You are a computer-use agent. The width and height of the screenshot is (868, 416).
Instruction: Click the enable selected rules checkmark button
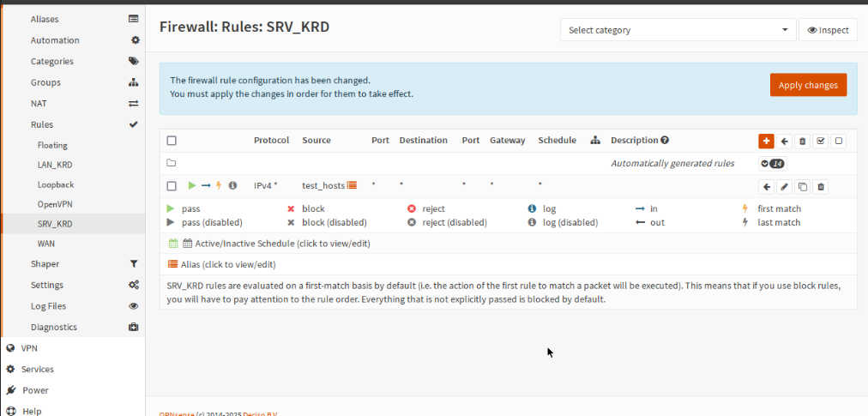coord(821,141)
